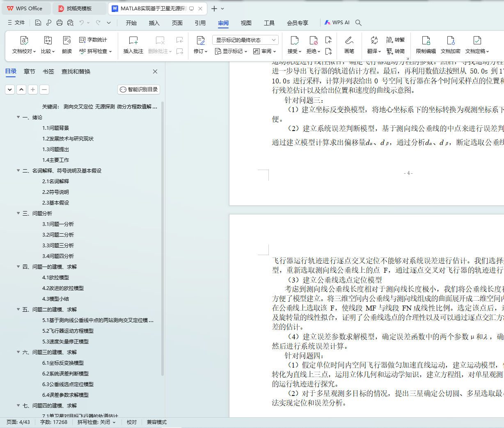Screen dimensions: 504x428
Task: Switch to the 找稻壳模板 window tab
Action: click(80, 8)
